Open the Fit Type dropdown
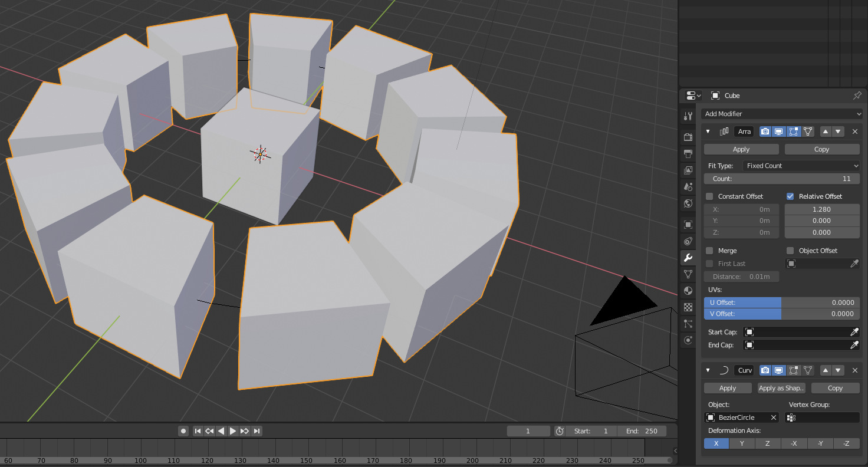Image resolution: width=868 pixels, height=467 pixels. point(801,166)
